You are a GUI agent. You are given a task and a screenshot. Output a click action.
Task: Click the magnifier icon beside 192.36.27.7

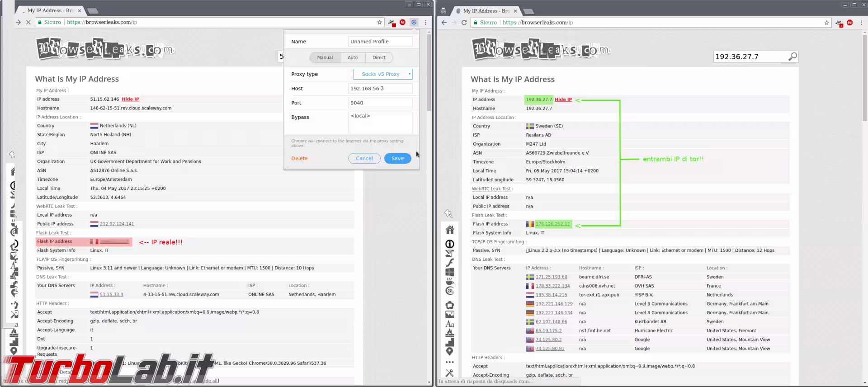(x=793, y=57)
